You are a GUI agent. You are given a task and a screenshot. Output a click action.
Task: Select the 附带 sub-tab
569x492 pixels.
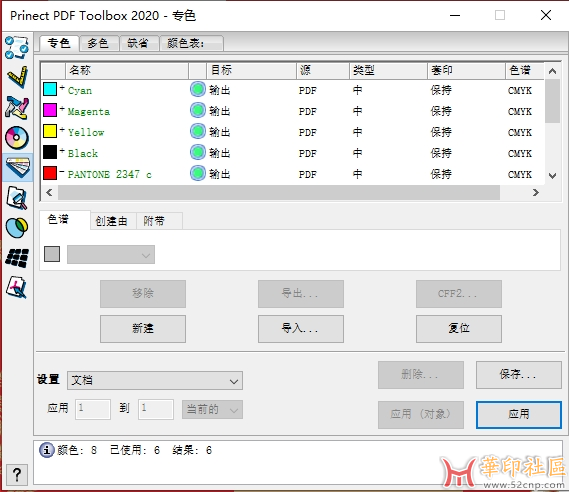159,221
